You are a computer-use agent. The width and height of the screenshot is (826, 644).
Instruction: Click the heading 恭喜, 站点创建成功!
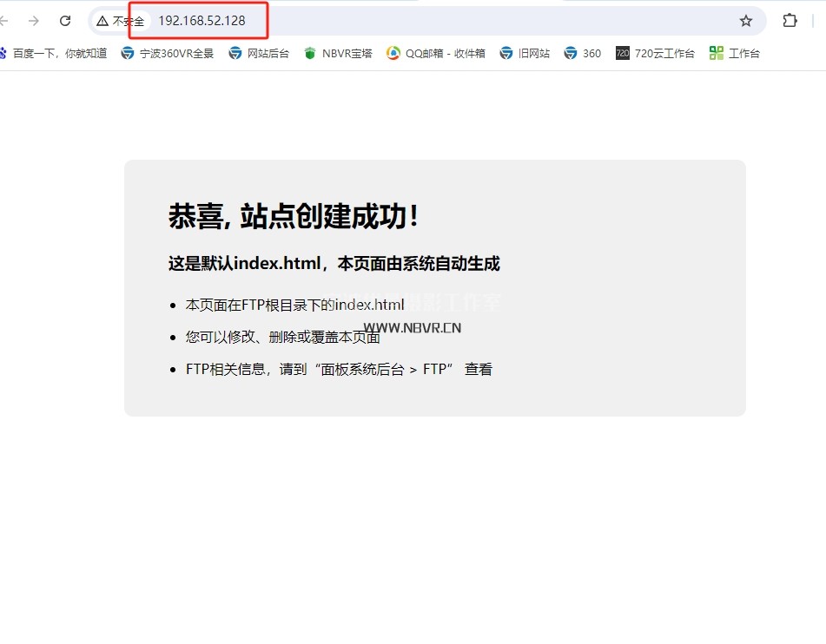click(x=294, y=216)
